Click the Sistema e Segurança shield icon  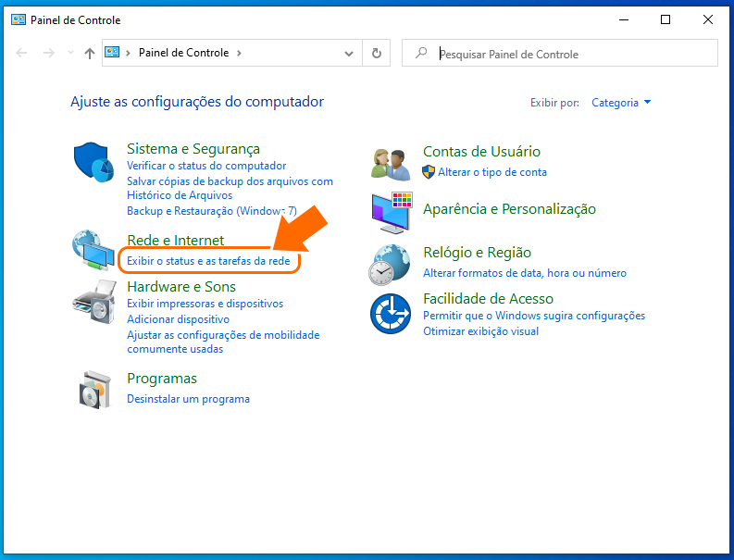[x=93, y=162]
